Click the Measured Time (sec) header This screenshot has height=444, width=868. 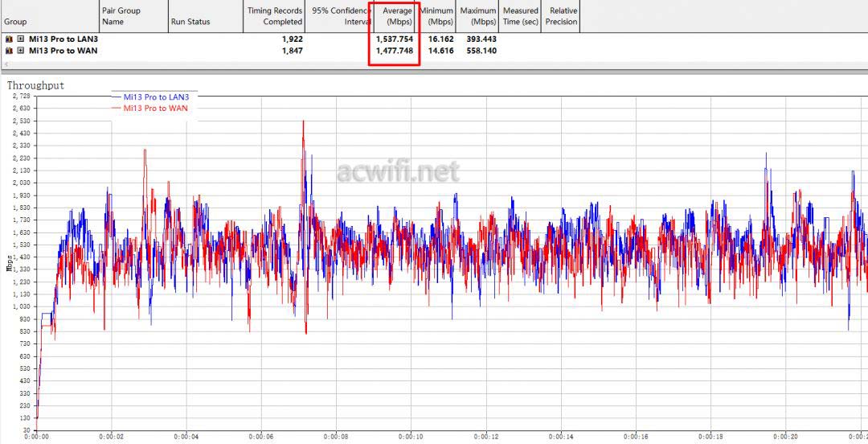(x=520, y=17)
